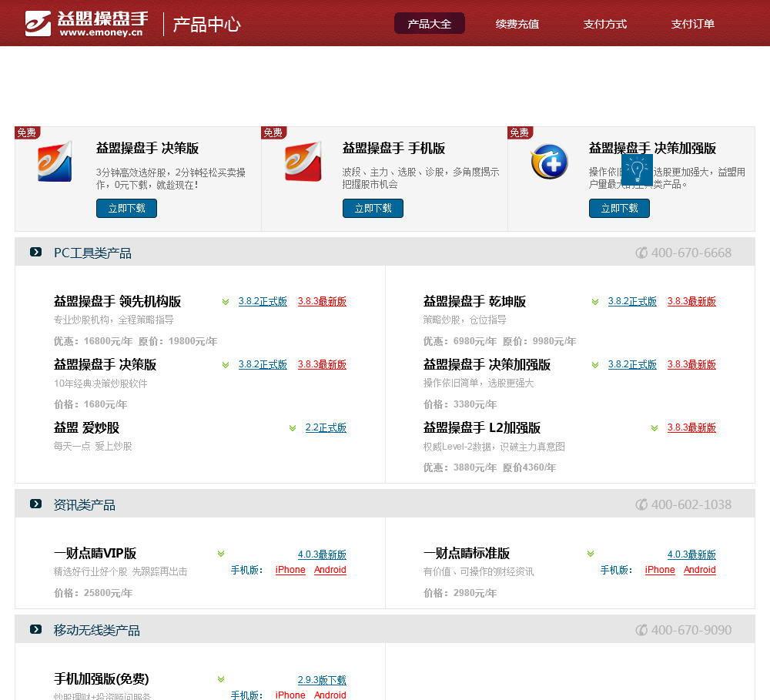Click the 益盟操盘手 L2加强版 title
This screenshot has height=700, width=770.
482,427
